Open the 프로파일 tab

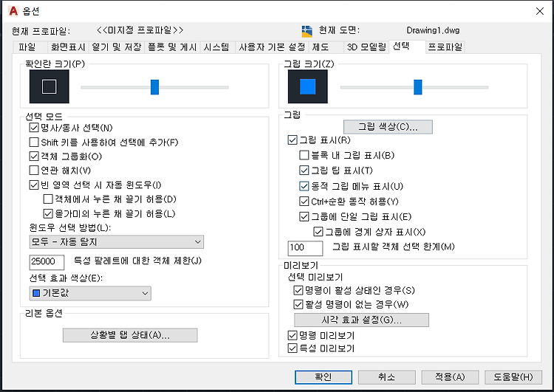pos(445,47)
